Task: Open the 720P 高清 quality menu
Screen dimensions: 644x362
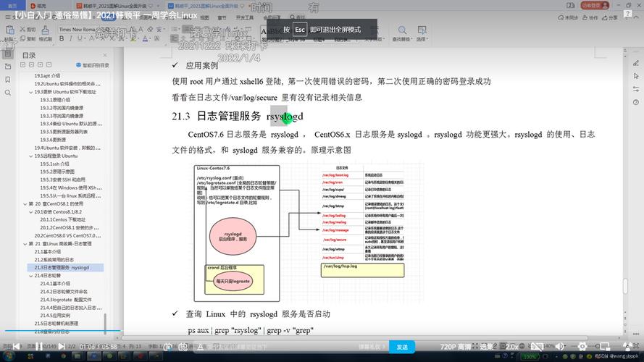Action: point(456,347)
